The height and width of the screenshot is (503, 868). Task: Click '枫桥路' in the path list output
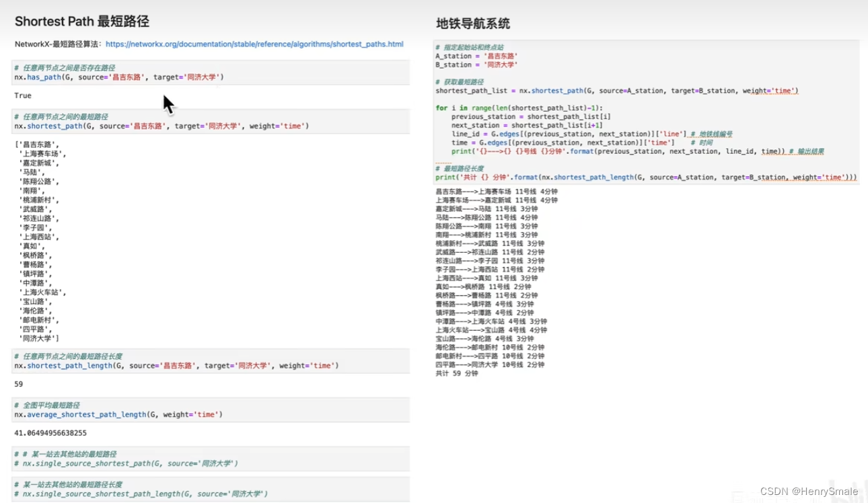(36, 256)
